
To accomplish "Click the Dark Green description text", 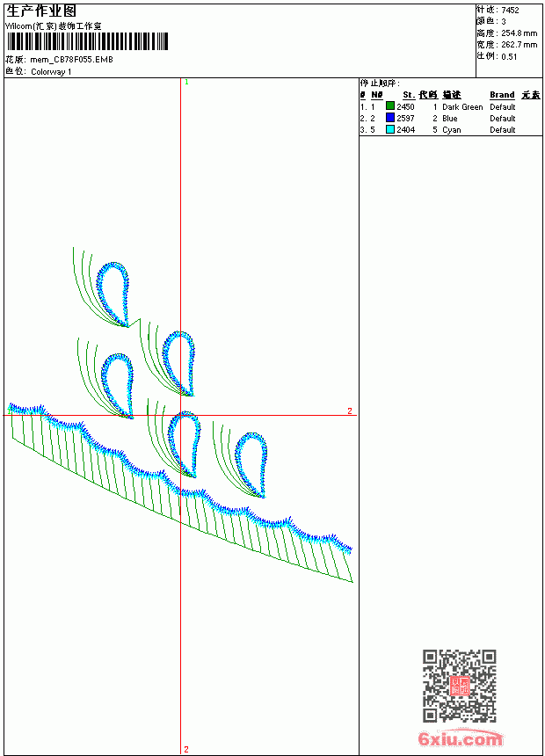I will [x=462, y=107].
